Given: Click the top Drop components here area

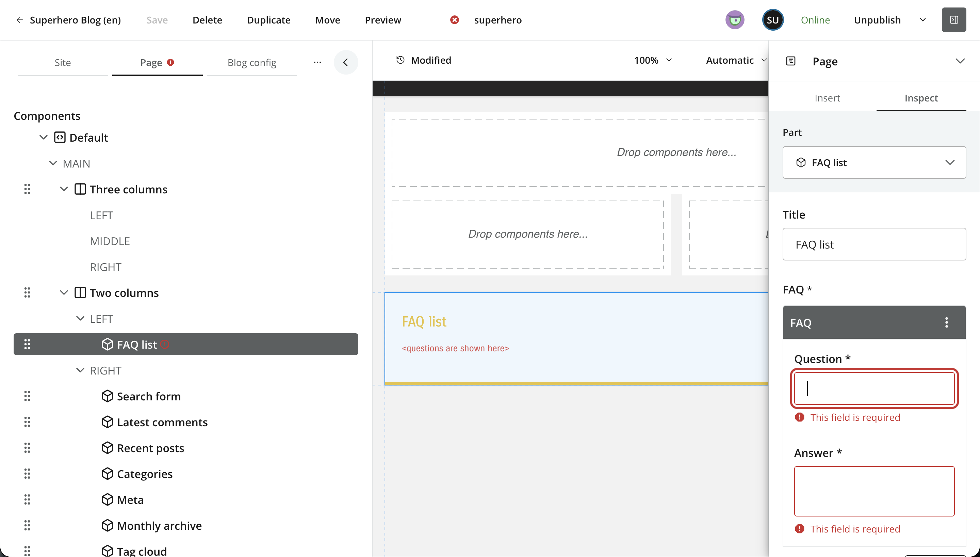Looking at the screenshot, I should (x=580, y=153).
